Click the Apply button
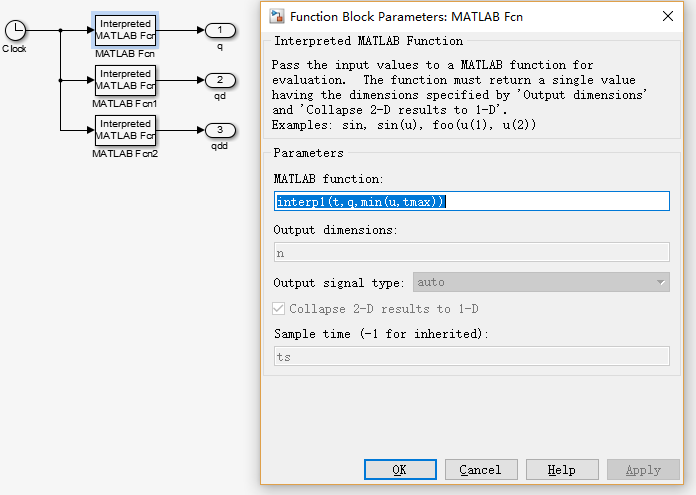 pyautogui.click(x=642, y=470)
